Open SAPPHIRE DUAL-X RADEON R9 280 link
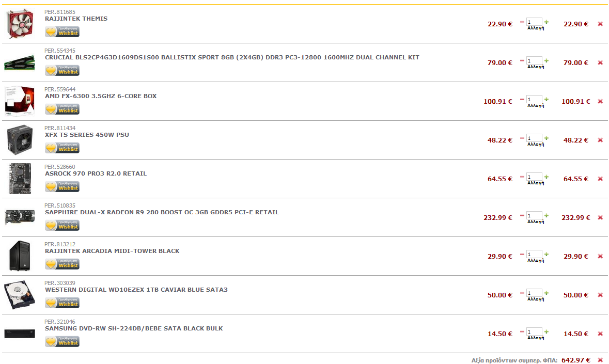Image resolution: width=609 pixels, height=364 pixels. tap(162, 212)
